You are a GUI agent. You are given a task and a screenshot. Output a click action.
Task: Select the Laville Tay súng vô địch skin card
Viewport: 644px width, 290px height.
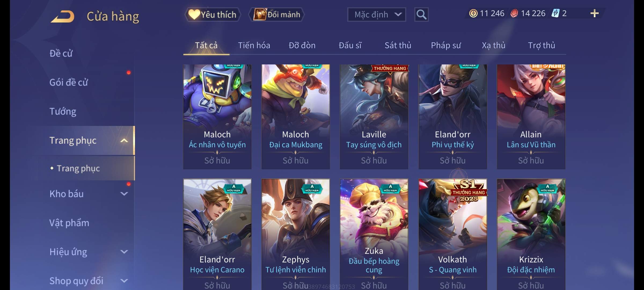(x=374, y=117)
